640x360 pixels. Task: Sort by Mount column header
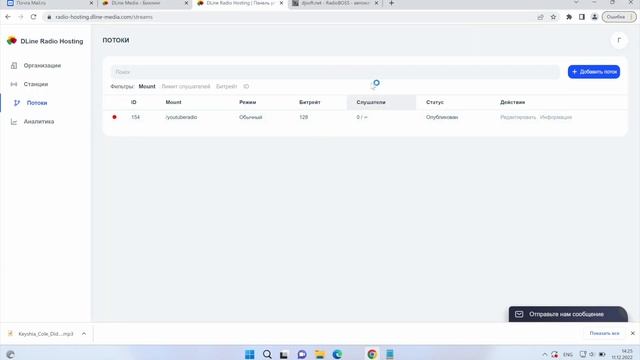pyautogui.click(x=173, y=102)
